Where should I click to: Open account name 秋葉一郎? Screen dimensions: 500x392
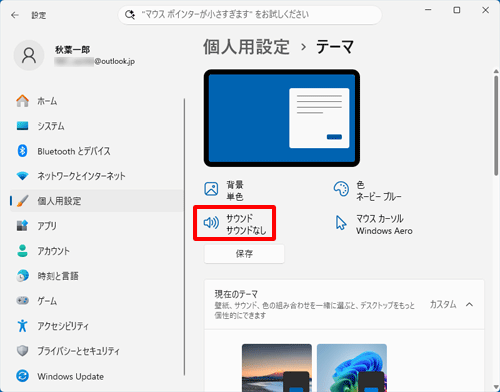tap(72, 50)
